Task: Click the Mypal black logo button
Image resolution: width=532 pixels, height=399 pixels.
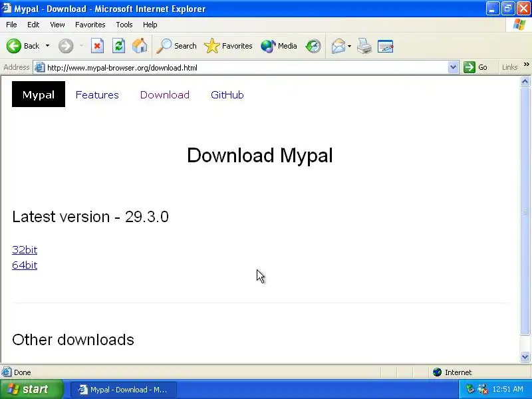Action: click(39, 94)
